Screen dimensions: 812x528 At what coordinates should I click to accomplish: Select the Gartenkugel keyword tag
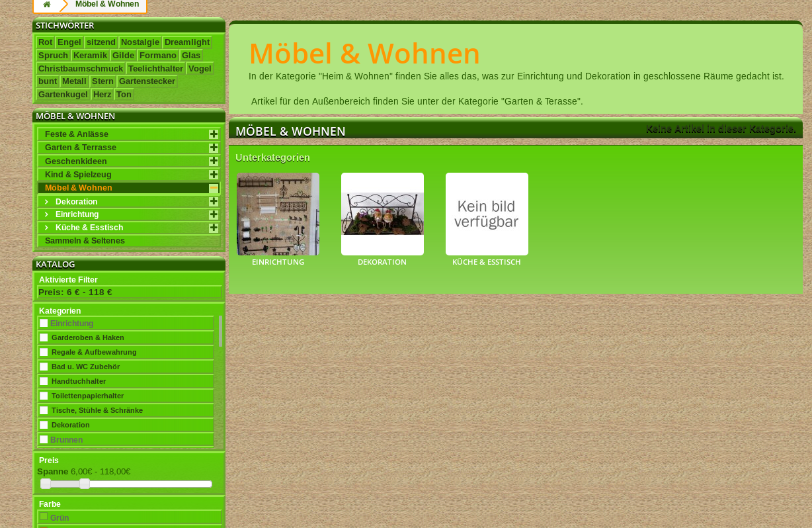pos(63,95)
